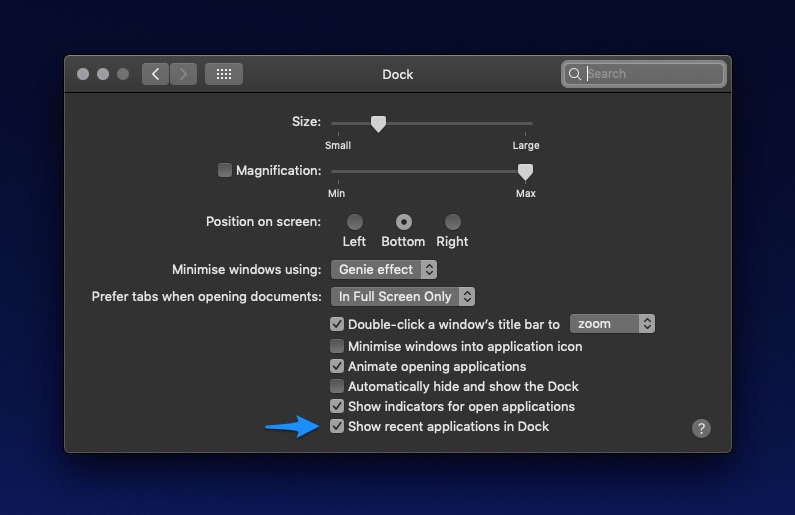795x515 pixels.
Task: Enable Minimise windows into application icon
Action: [x=337, y=346]
